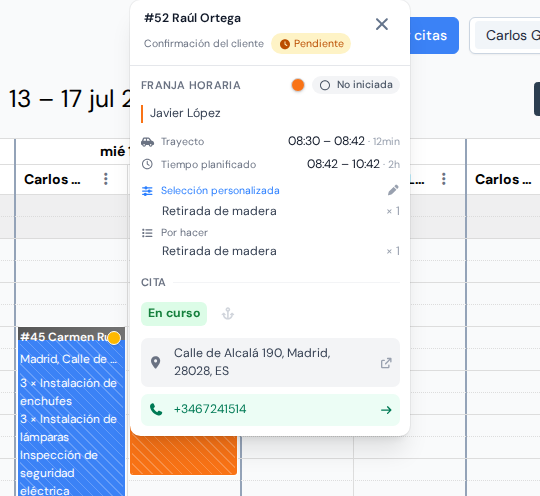Call phone number +3467241514
Viewport: 540px width, 496px height.
(x=210, y=409)
